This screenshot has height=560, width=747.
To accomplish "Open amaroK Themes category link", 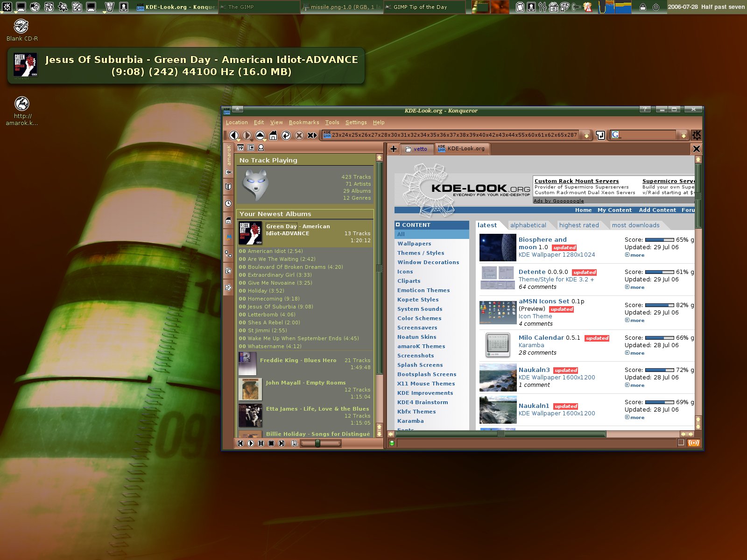I will (x=421, y=346).
